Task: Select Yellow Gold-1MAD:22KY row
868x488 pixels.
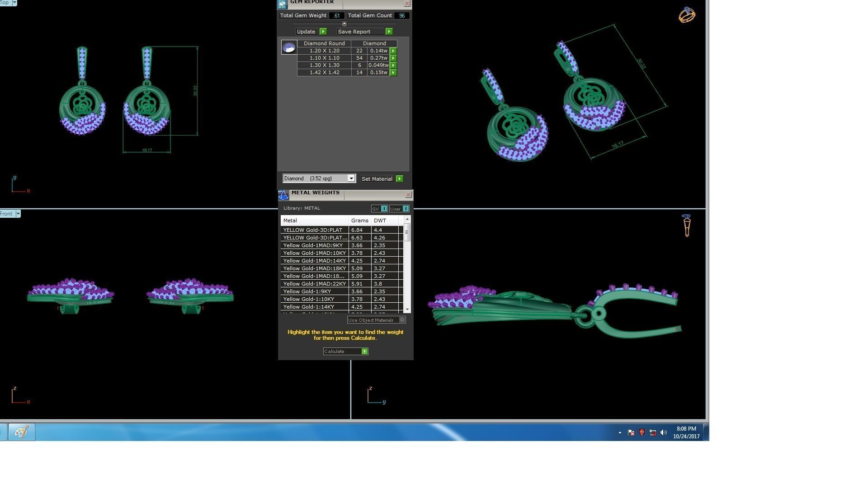Action: [342, 284]
